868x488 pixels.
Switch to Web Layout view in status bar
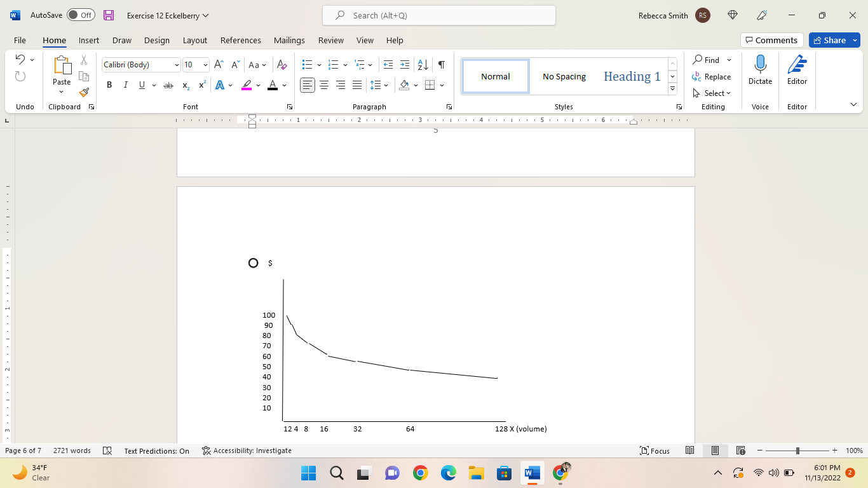click(x=740, y=451)
